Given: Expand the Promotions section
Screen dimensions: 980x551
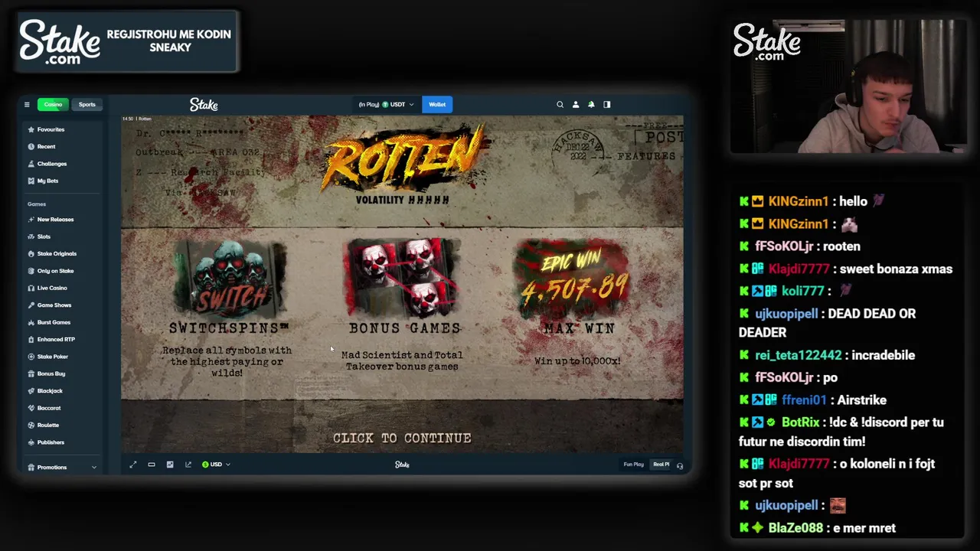Looking at the screenshot, I should [x=61, y=467].
